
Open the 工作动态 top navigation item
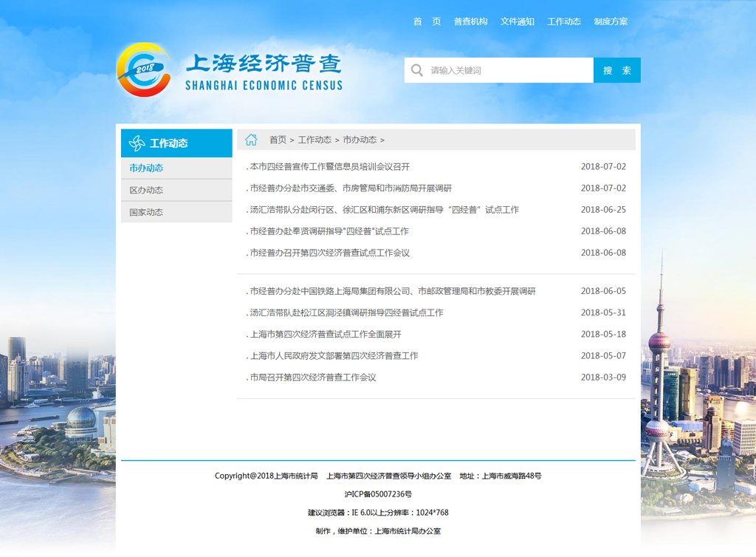tap(564, 21)
